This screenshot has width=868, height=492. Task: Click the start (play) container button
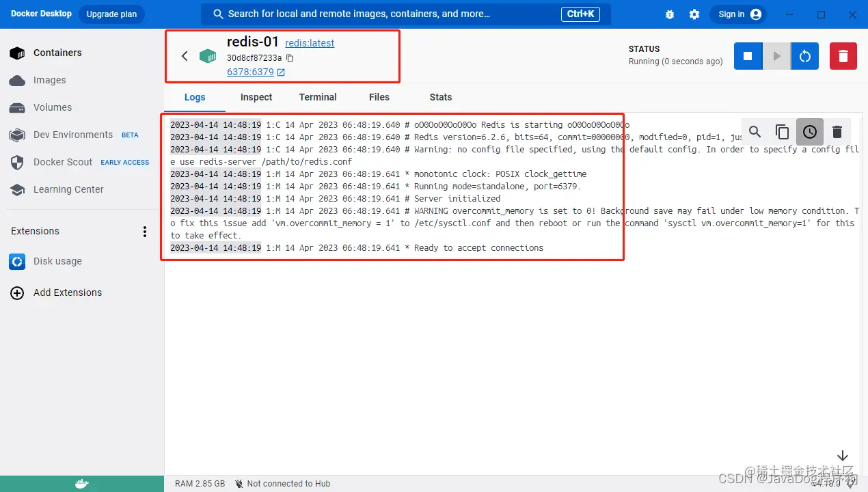[776, 56]
